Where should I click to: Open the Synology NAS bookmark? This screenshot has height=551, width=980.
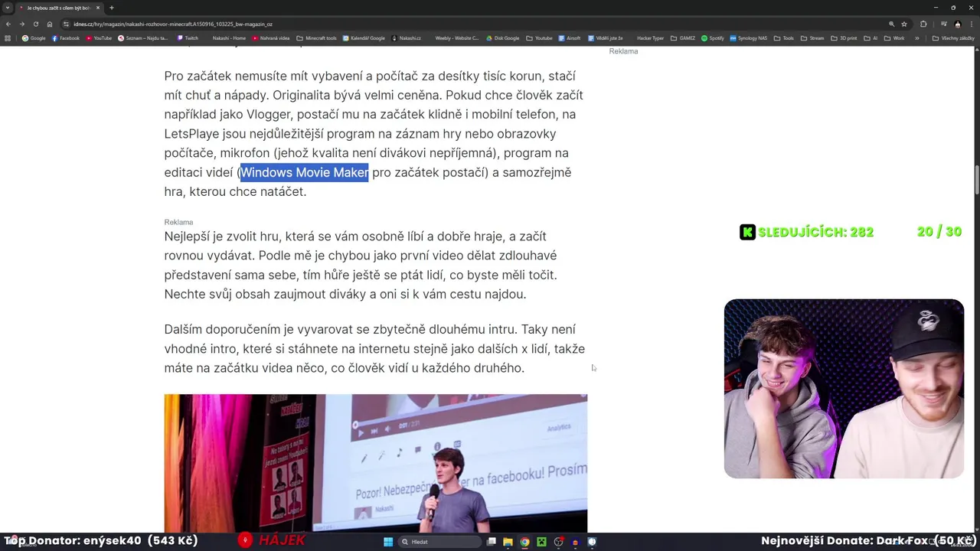[748, 38]
